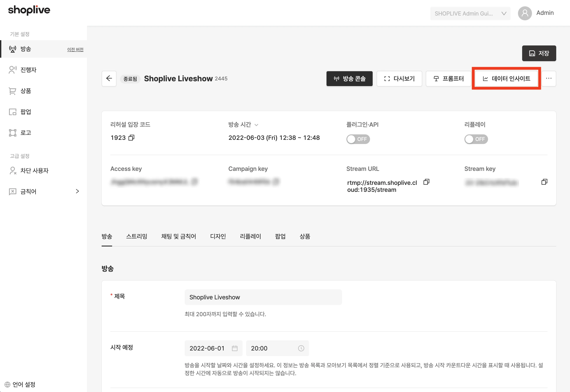Click the back arrow button
Image resolution: width=570 pixels, height=392 pixels.
click(109, 79)
